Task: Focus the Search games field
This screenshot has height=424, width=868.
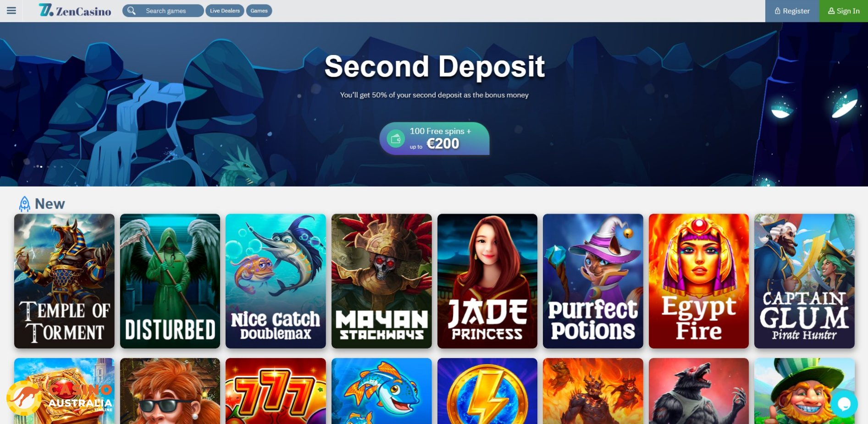Action: 163,11
